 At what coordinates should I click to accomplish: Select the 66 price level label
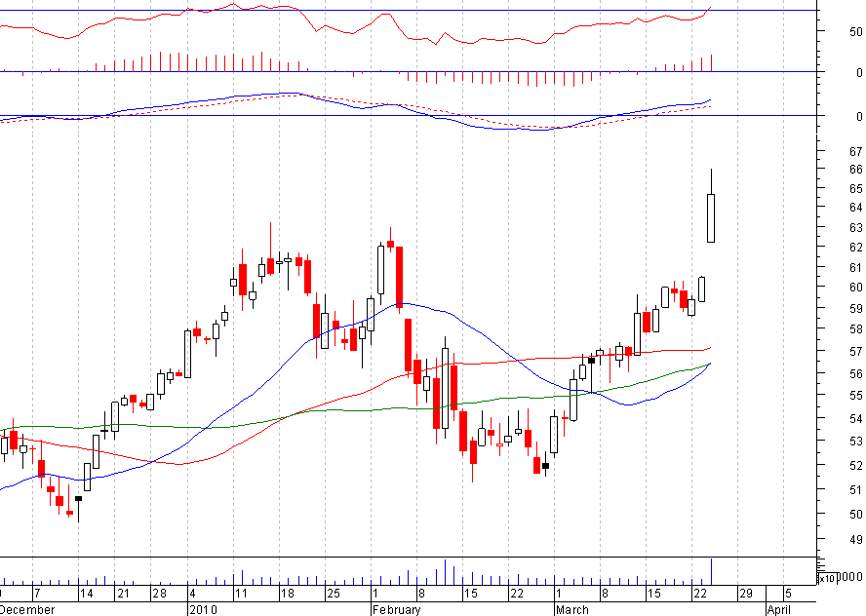point(855,170)
